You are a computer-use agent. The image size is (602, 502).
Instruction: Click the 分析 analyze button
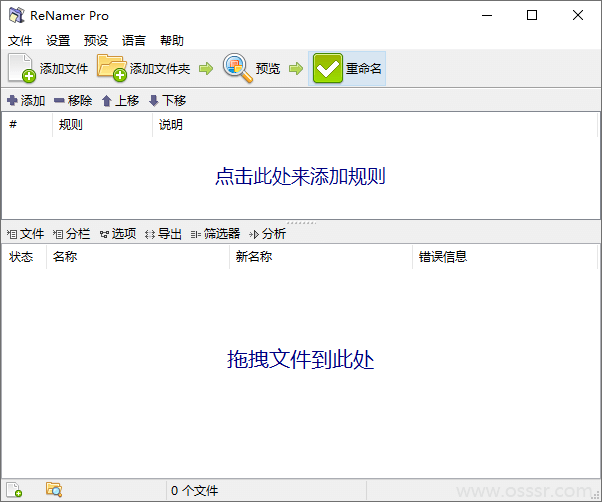click(268, 234)
